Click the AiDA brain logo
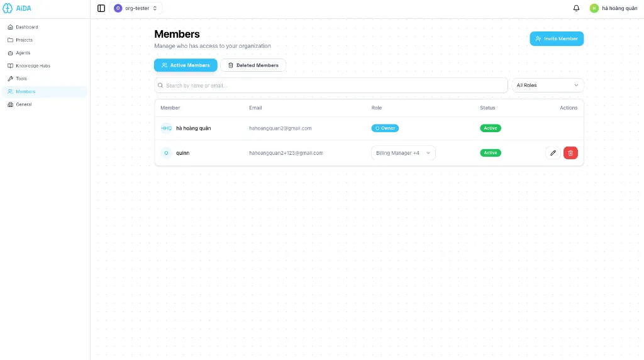This screenshot has width=644, height=360. [x=8, y=8]
